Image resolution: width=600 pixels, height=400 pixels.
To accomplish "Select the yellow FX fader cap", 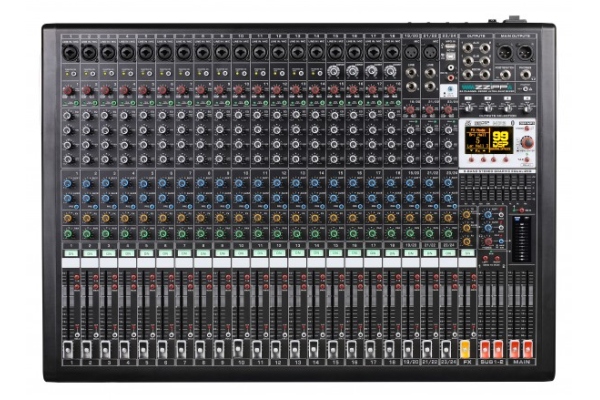I will point(465,349).
